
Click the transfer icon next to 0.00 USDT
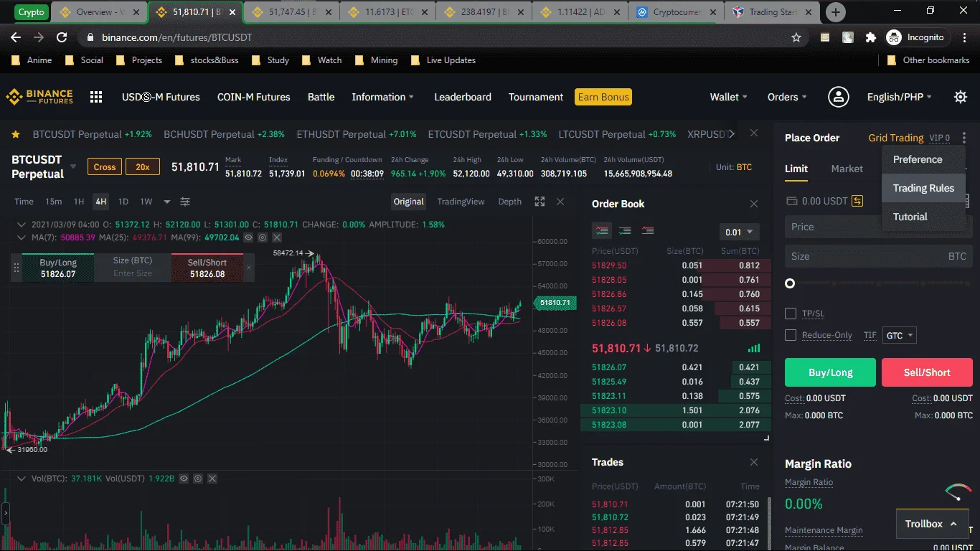[857, 201]
